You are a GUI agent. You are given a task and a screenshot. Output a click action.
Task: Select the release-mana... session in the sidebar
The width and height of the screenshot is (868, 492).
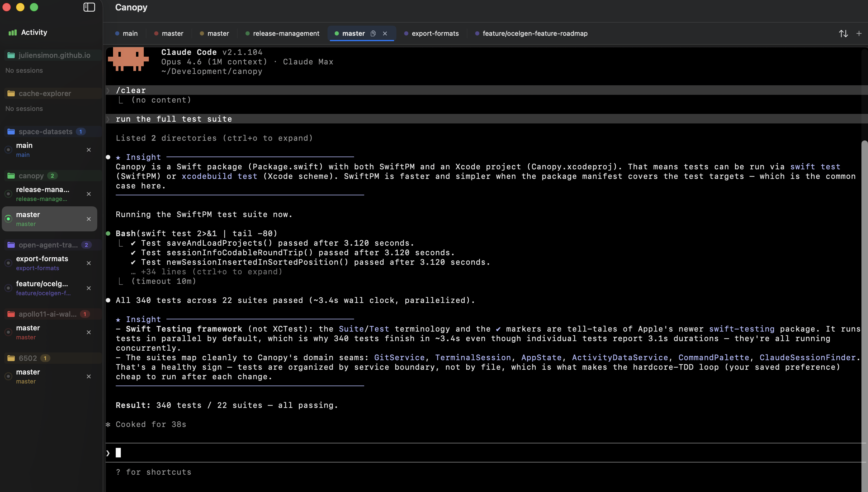point(49,194)
